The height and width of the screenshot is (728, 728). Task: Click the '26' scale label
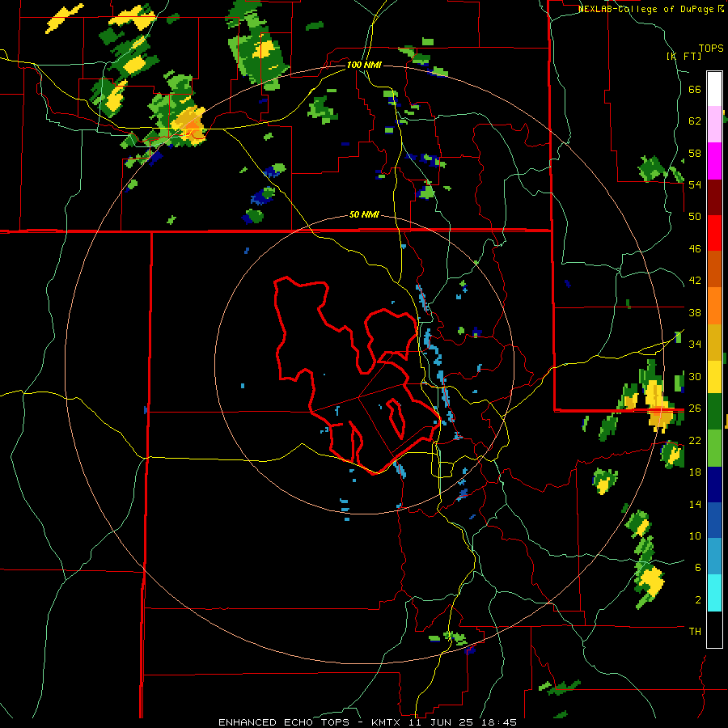point(695,408)
